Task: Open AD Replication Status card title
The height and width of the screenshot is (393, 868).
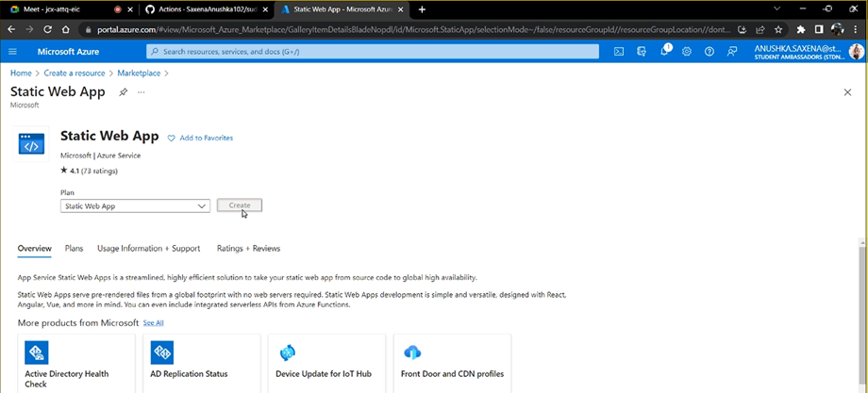Action: coord(189,374)
